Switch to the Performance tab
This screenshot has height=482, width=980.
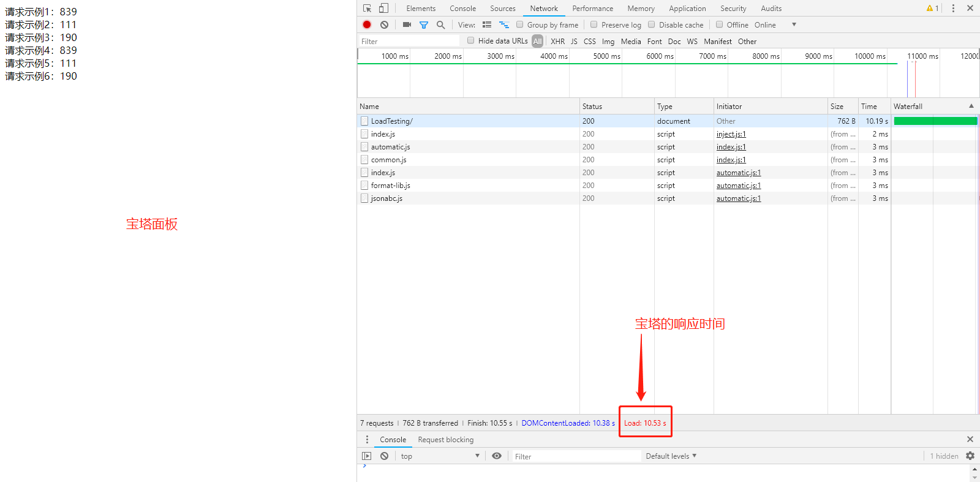coord(592,9)
